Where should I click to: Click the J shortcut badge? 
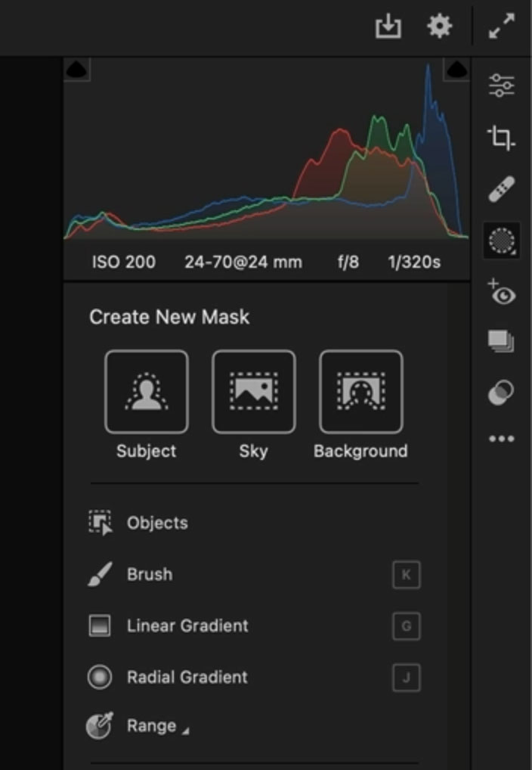407,678
